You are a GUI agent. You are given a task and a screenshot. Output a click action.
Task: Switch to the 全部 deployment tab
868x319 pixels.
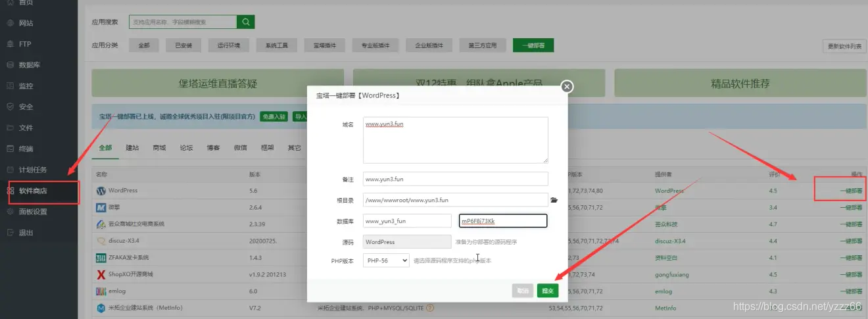click(x=105, y=148)
